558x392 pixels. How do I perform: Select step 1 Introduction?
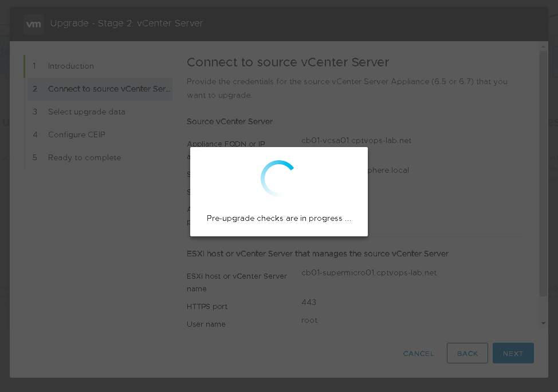coord(70,66)
